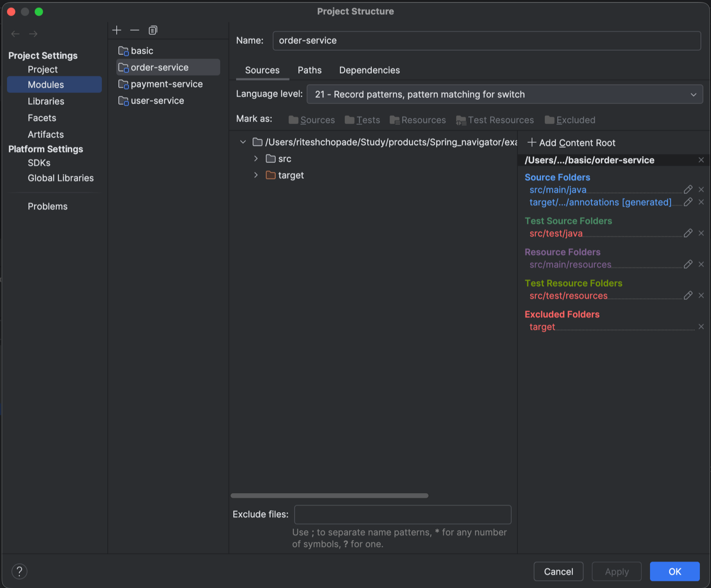The image size is (711, 588).
Task: Select the order-service module
Action: (168, 68)
